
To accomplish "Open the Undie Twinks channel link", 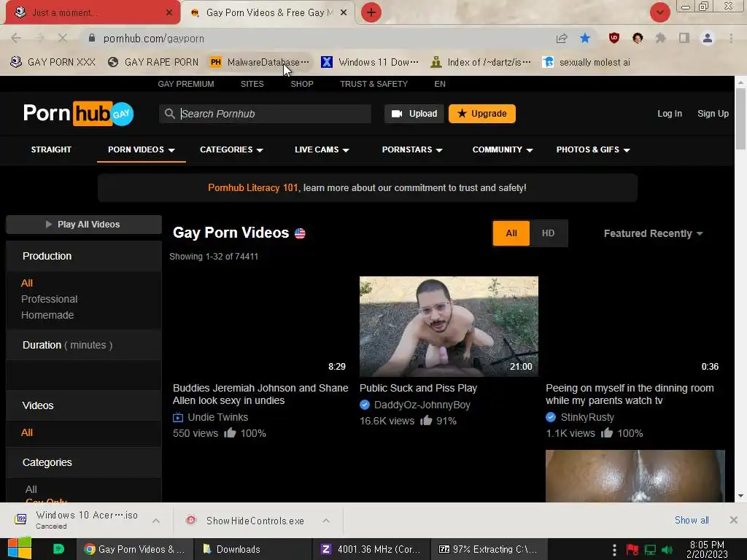I will click(x=217, y=417).
